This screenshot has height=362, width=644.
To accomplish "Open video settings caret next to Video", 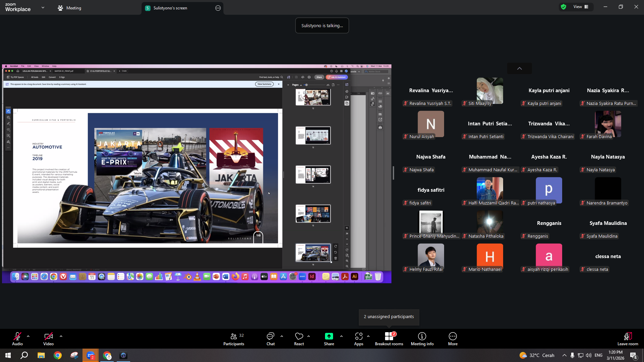I will tap(61, 336).
